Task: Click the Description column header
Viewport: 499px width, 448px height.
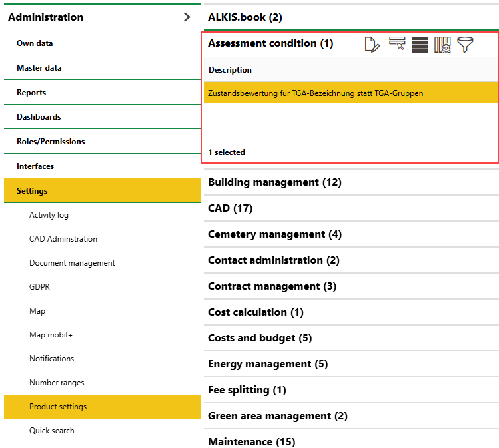Action: [x=230, y=70]
